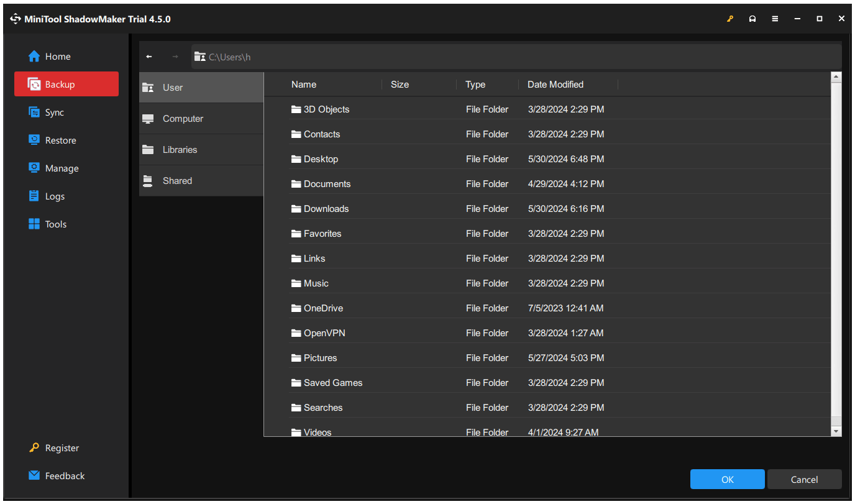Select the Shared source tab

pos(201,181)
